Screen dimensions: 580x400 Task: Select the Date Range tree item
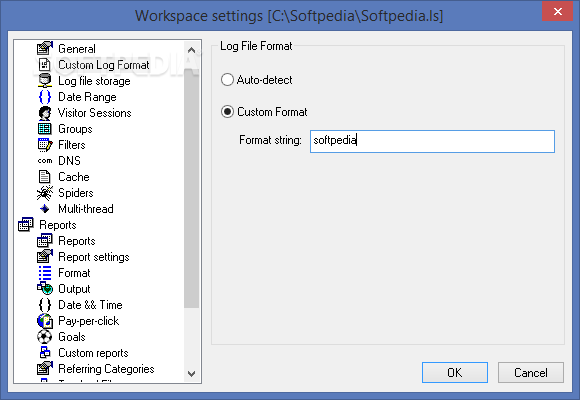(x=87, y=97)
